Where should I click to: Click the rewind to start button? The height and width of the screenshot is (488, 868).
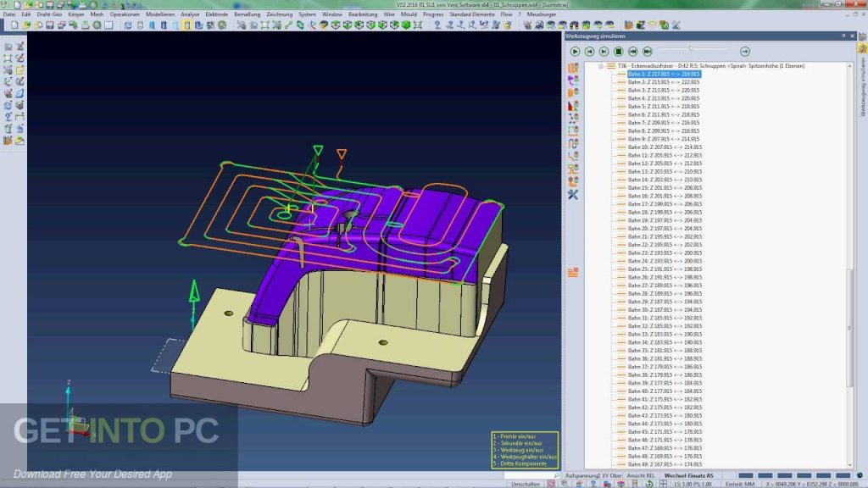(633, 52)
